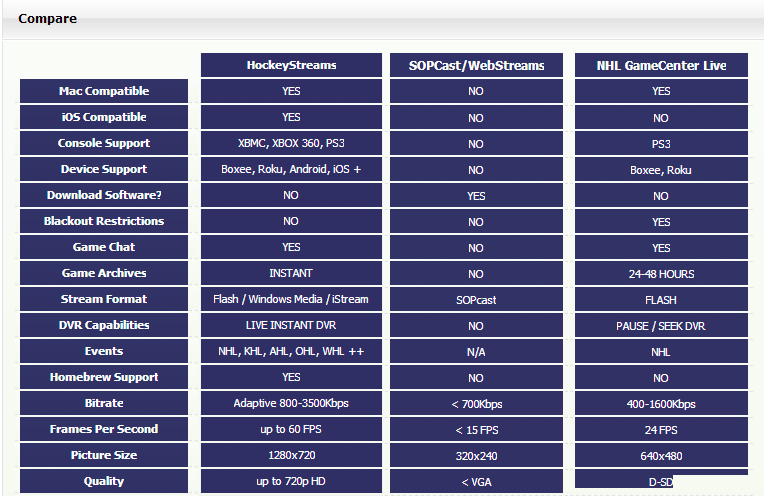Select the NHL GameCenter Live column header
764x496 pixels.
pyautogui.click(x=661, y=65)
